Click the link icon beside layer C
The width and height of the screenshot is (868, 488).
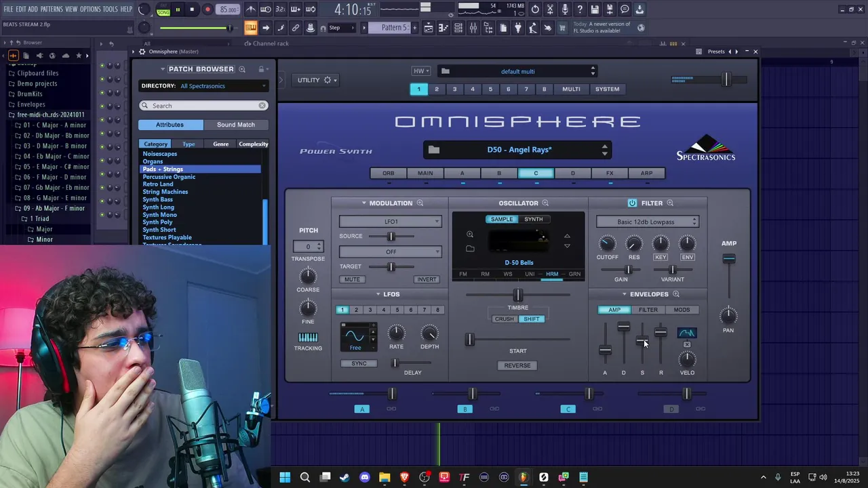(x=597, y=409)
